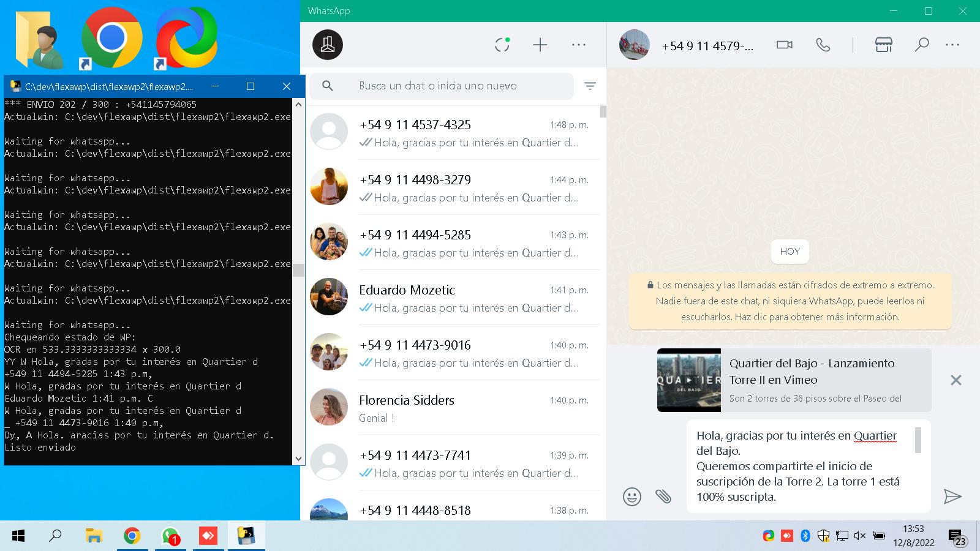Start a new chat with plus icon
This screenshot has height=551, width=980.
540,45
